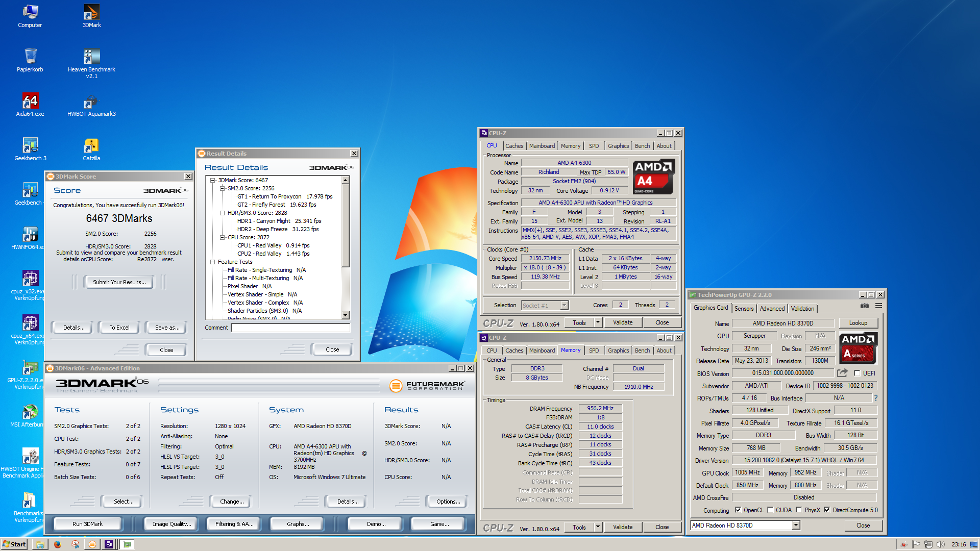Open GPU-Z hamburger menu icon
The width and height of the screenshot is (980, 551).
click(879, 306)
